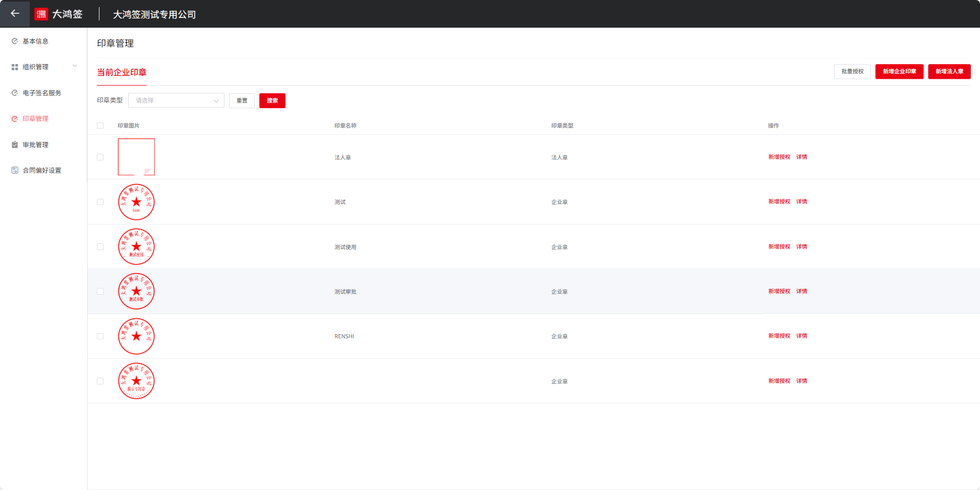Click the 审批管理 clipboard icon
This screenshot has height=490, width=980.
(15, 145)
